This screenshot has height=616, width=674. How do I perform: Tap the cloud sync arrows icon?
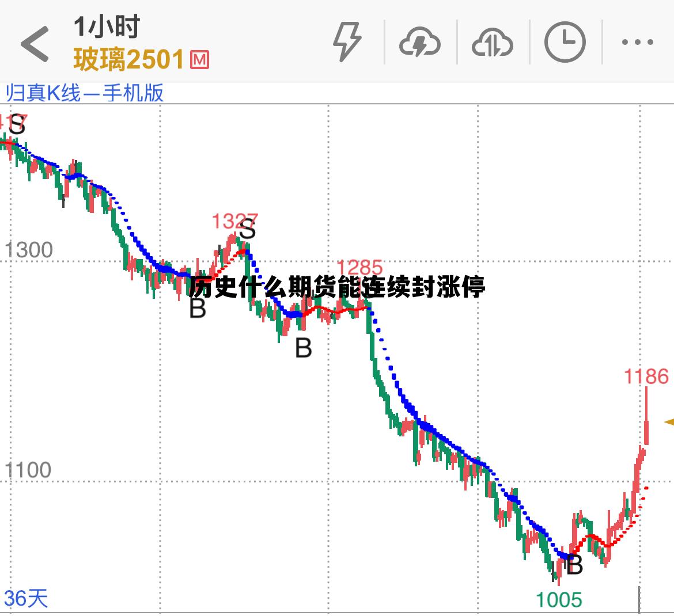pyautogui.click(x=492, y=43)
